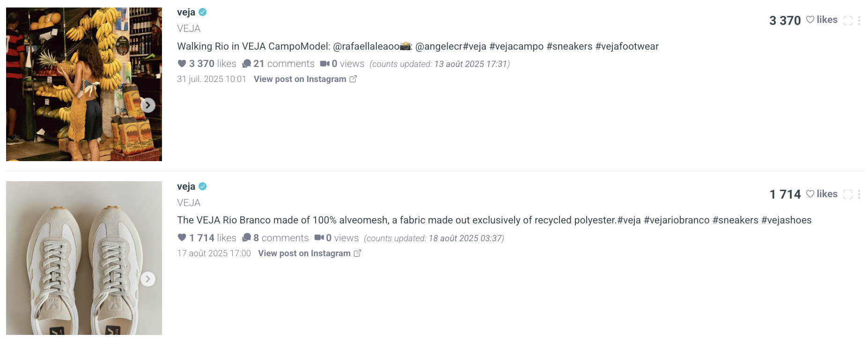Click the video camera icon on first post
868x341 pixels.
point(324,64)
